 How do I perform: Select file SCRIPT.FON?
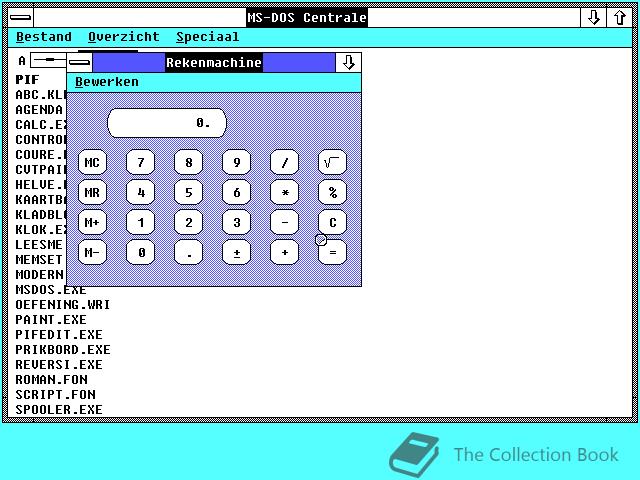pyautogui.click(x=55, y=395)
